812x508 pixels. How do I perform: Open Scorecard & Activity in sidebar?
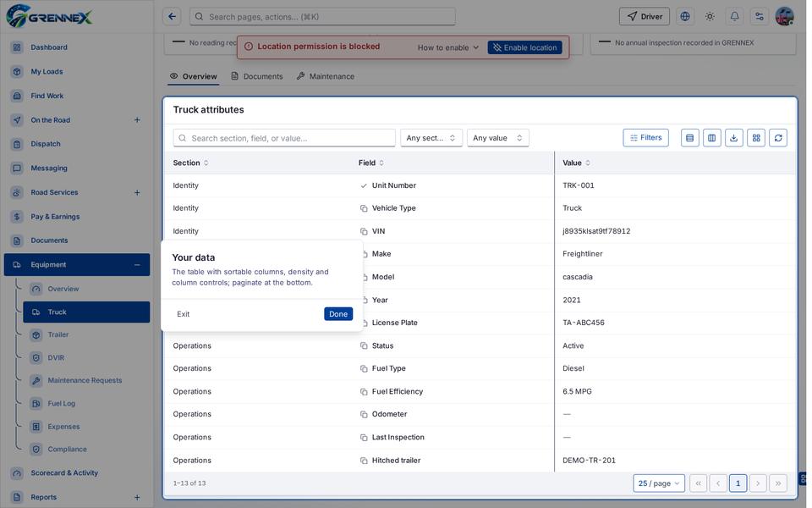coord(77,472)
